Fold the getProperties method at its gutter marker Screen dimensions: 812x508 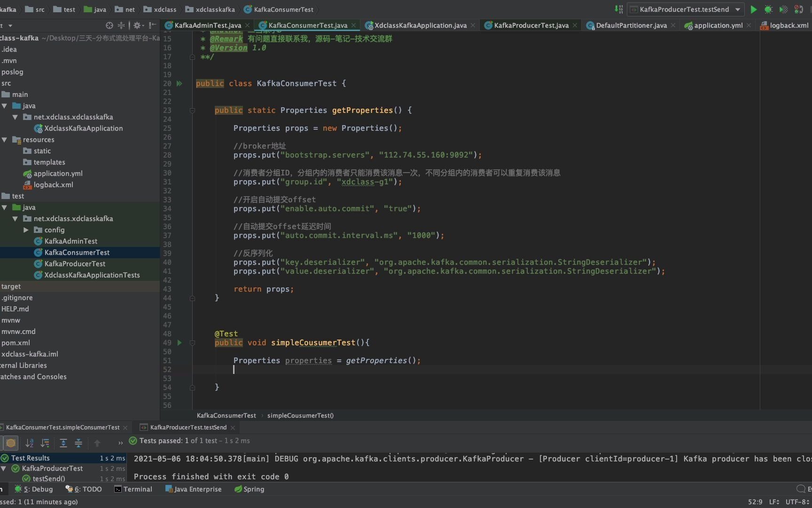click(x=192, y=111)
